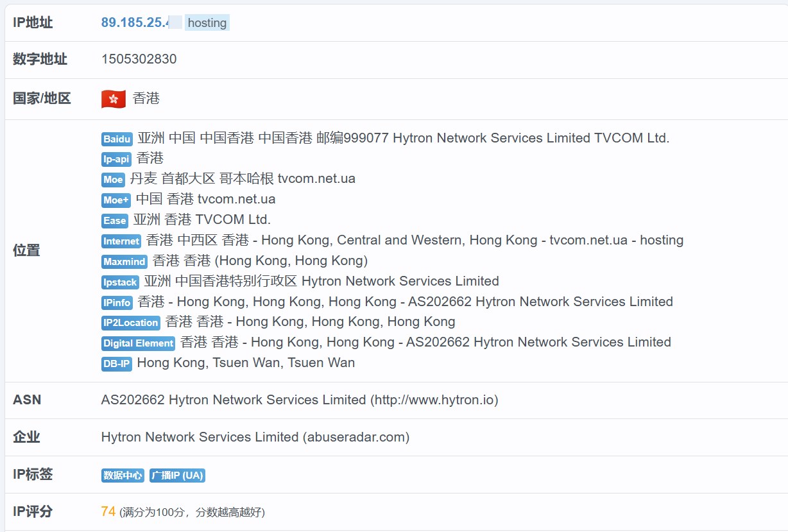Select the Ipstack source badge
The height and width of the screenshot is (532, 788).
(120, 282)
